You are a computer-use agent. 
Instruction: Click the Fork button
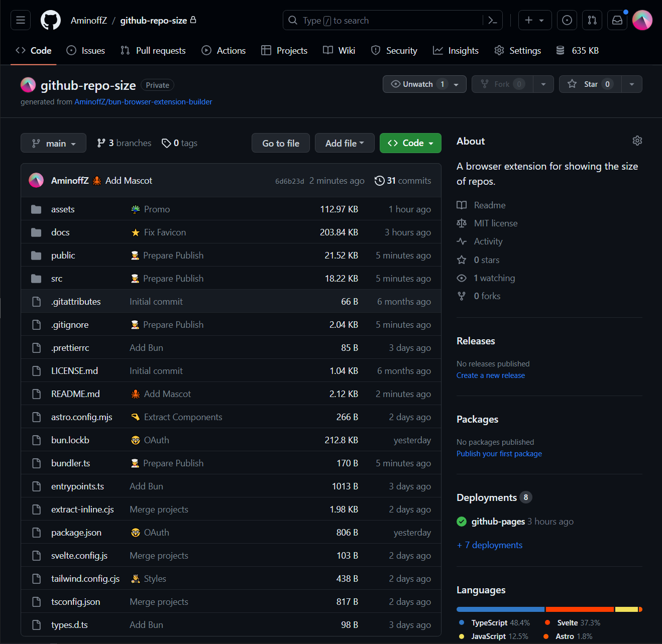click(502, 84)
